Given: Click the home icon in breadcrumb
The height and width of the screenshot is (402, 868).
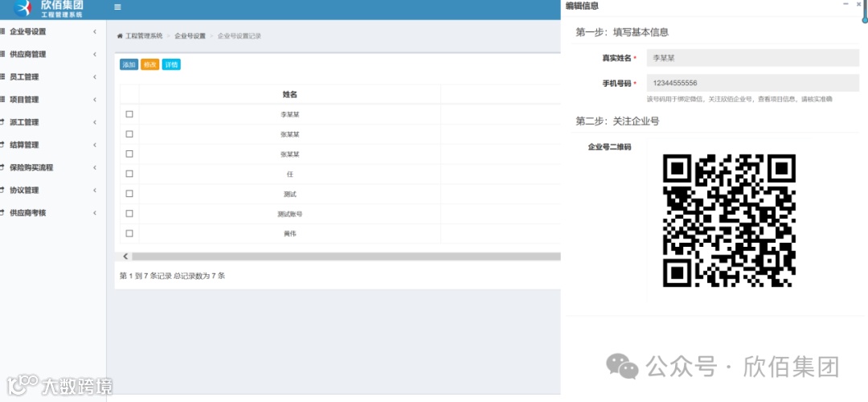Looking at the screenshot, I should click(x=120, y=36).
